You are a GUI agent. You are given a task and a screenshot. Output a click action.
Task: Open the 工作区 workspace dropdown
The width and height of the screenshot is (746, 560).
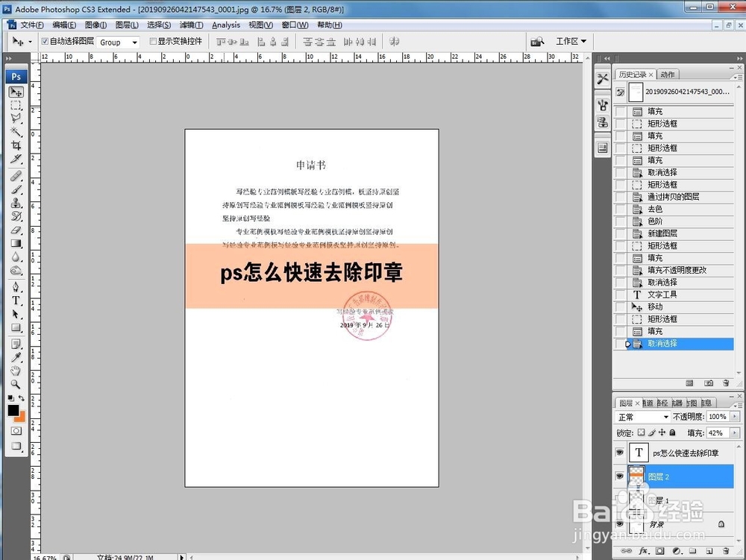[x=571, y=41]
